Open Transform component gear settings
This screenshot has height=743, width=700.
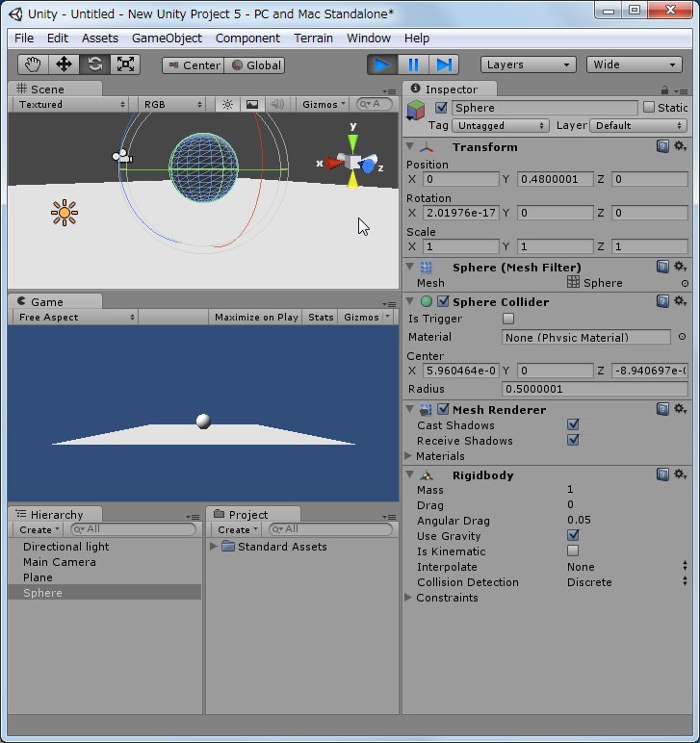coord(680,146)
